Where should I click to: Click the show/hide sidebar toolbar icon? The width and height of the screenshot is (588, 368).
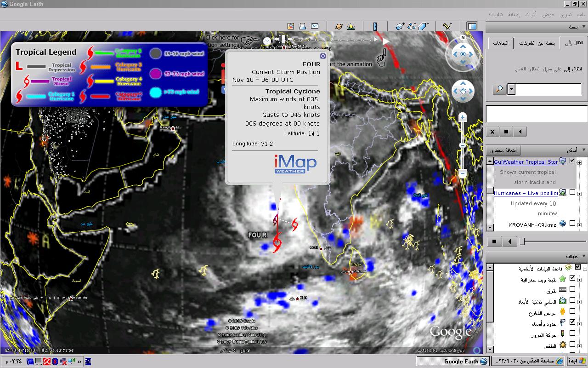coord(472,27)
